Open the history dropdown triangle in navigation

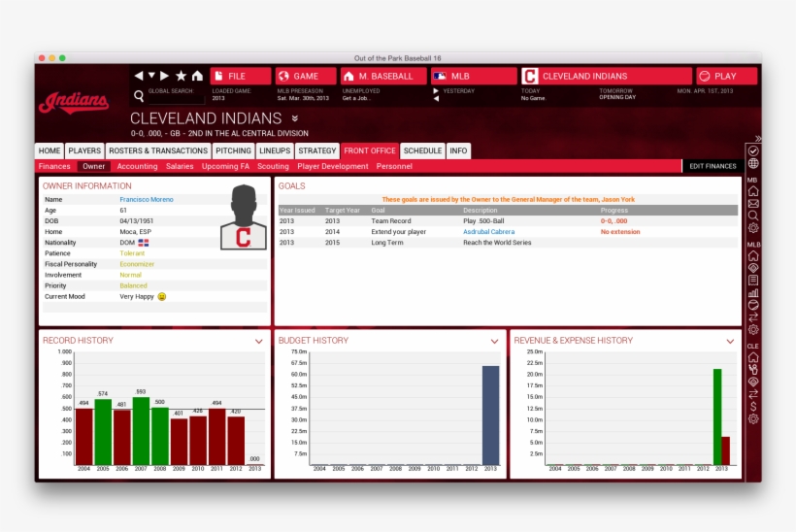tap(151, 75)
